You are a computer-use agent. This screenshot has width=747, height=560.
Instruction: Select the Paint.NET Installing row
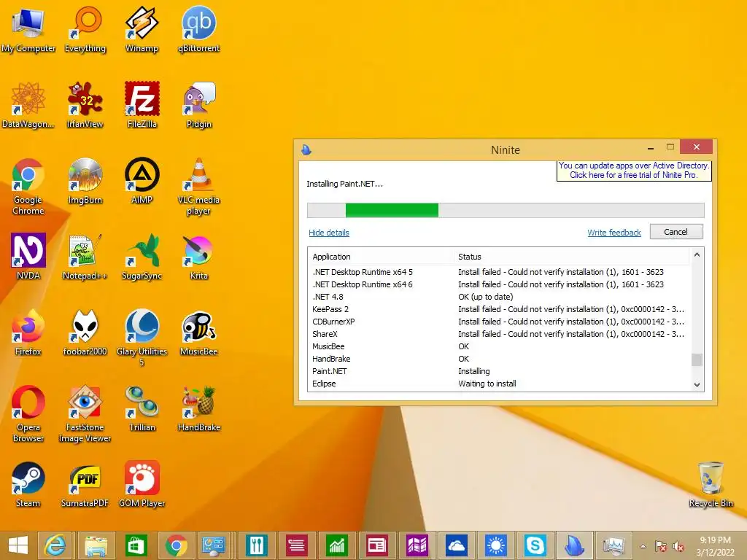499,371
